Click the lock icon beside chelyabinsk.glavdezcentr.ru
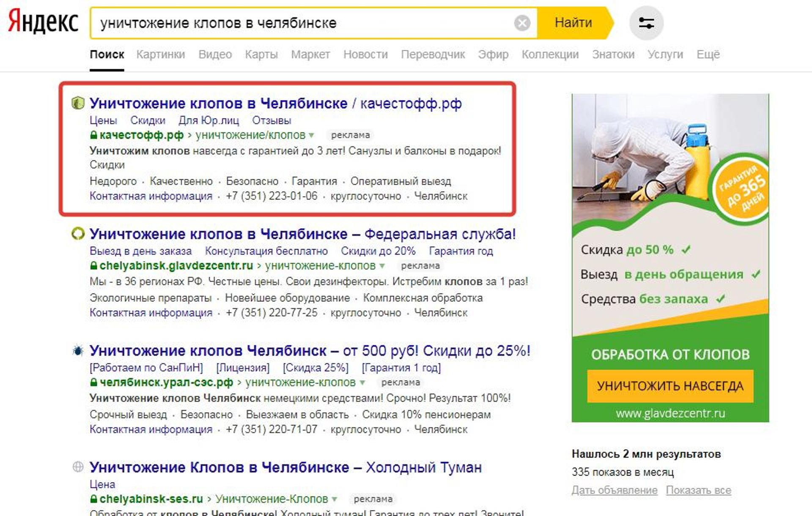Screen dimensions: 812x516 click(x=93, y=265)
